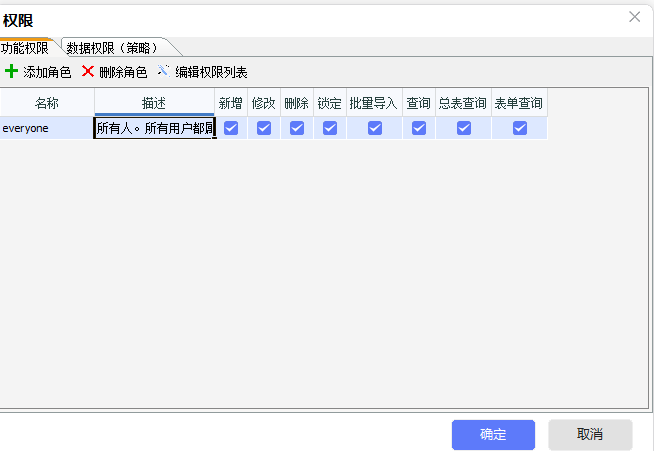
Task: Open 编辑权限列表
Action: [211, 72]
